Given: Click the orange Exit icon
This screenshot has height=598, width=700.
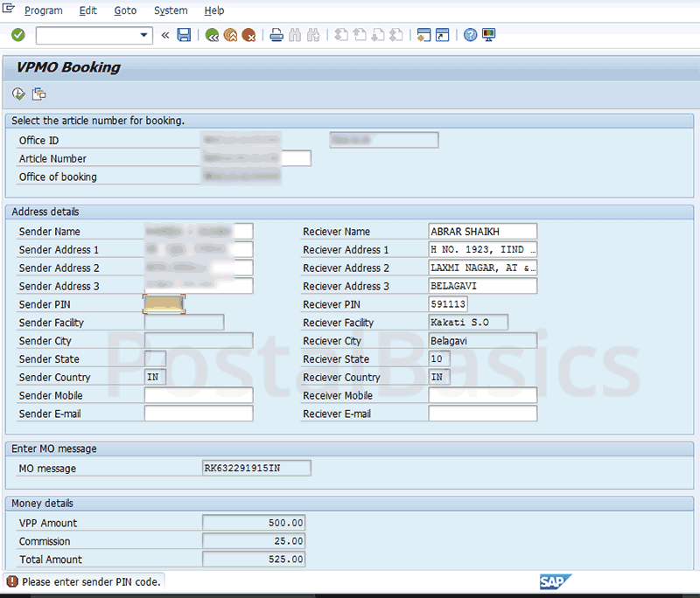Looking at the screenshot, I should (230, 35).
